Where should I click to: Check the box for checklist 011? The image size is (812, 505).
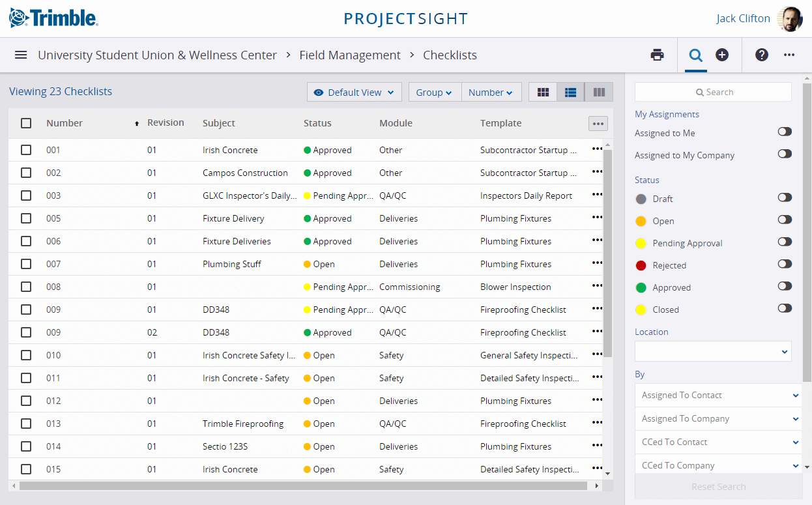tap(26, 378)
